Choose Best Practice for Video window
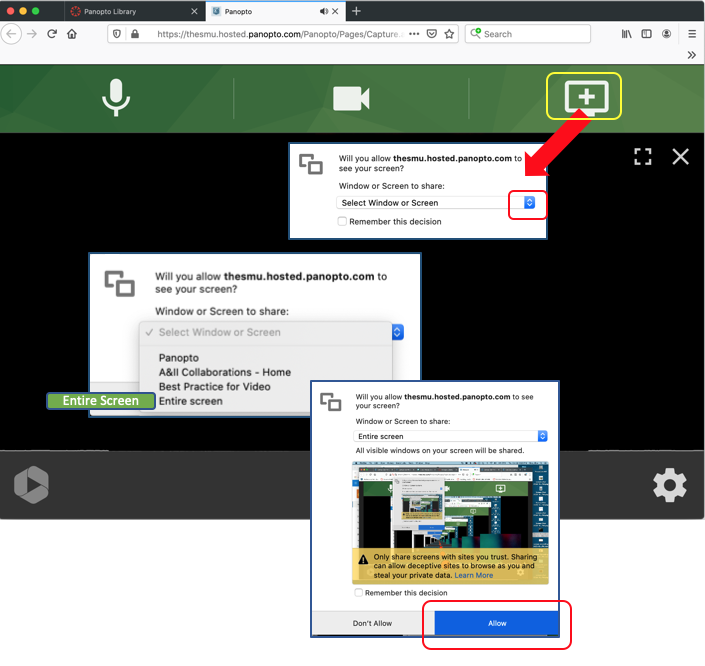Image resolution: width=705 pixels, height=666 pixels. 214,387
